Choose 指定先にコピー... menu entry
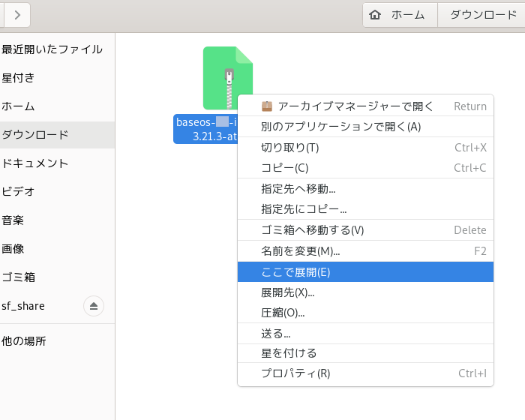This screenshot has width=525, height=420. 304,209
